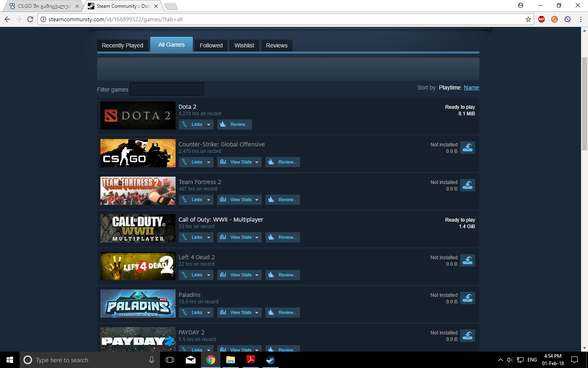Screen dimensions: 588x368
Task: Click the page vertical scrollbar thumb
Action: [x=584, y=104]
